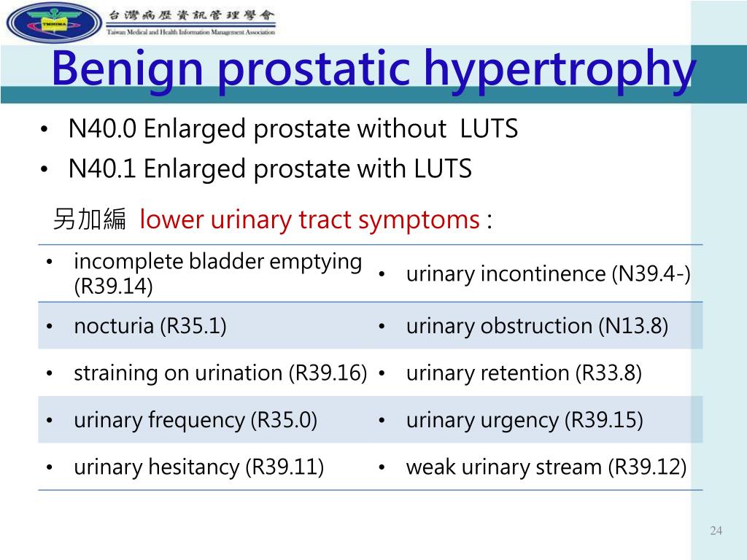Click weak urinary stream (R39.12) entry
This screenshot has width=747, height=560.
coord(546,467)
